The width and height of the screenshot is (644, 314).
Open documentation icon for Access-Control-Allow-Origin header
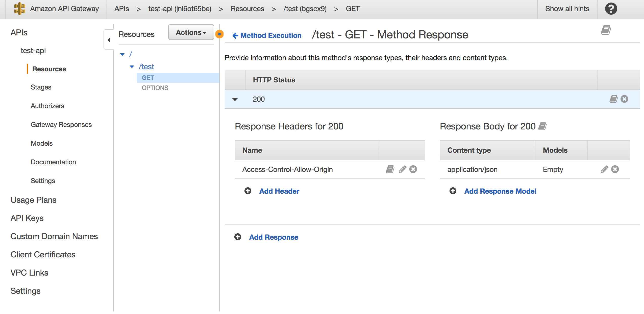click(x=390, y=169)
